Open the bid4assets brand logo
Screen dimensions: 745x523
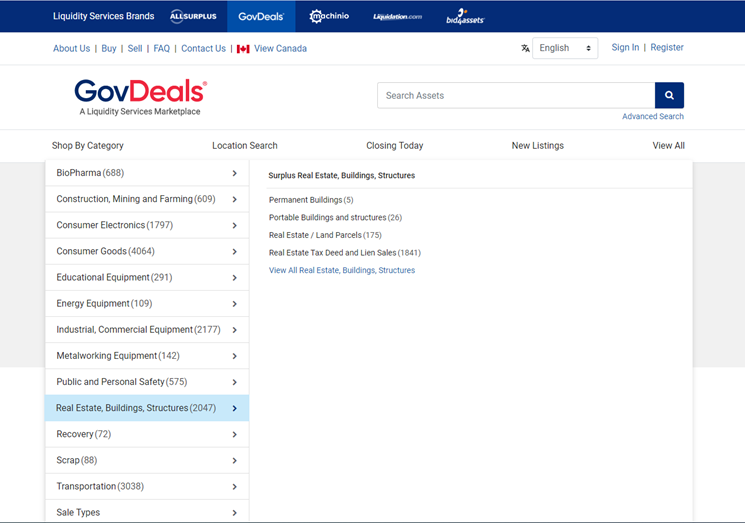click(x=465, y=17)
